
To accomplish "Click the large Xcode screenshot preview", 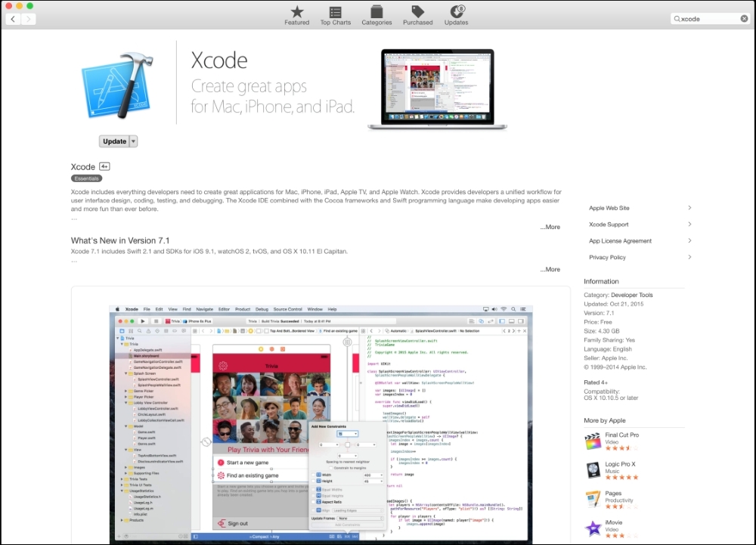I will [321, 425].
